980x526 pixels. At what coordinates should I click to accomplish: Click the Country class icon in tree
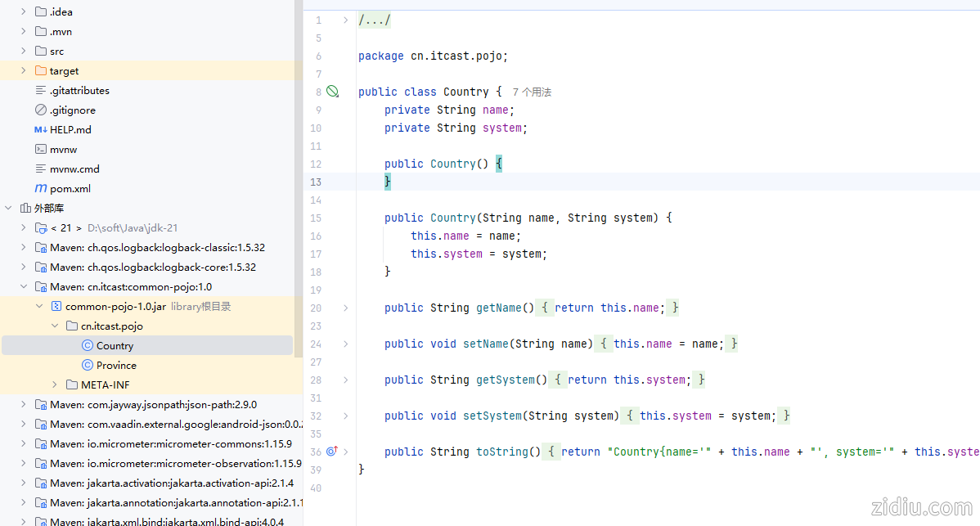click(88, 345)
